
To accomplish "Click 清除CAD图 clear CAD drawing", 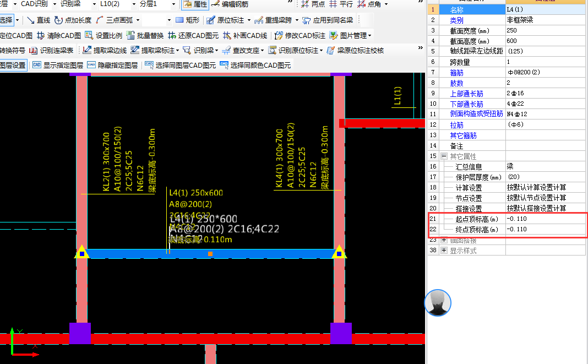I will coord(59,36).
